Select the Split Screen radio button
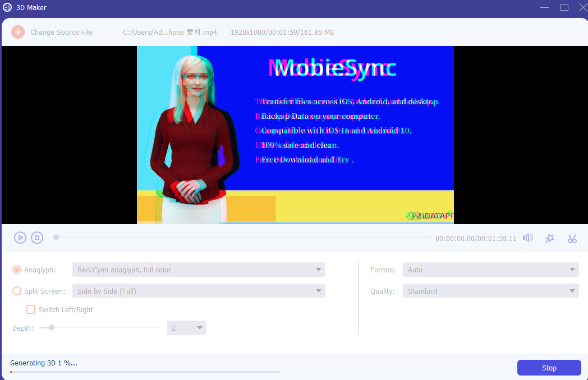This screenshot has width=588, height=380. 17,291
